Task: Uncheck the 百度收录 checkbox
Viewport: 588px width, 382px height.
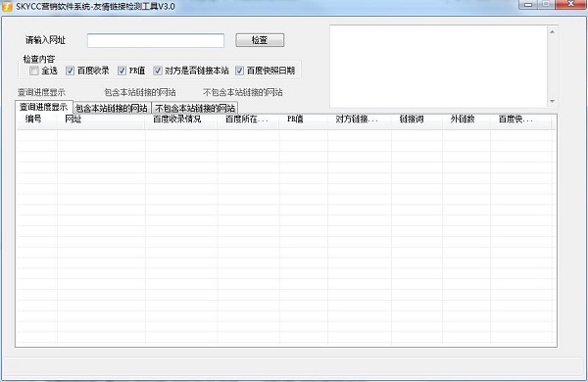Action: pyautogui.click(x=71, y=71)
